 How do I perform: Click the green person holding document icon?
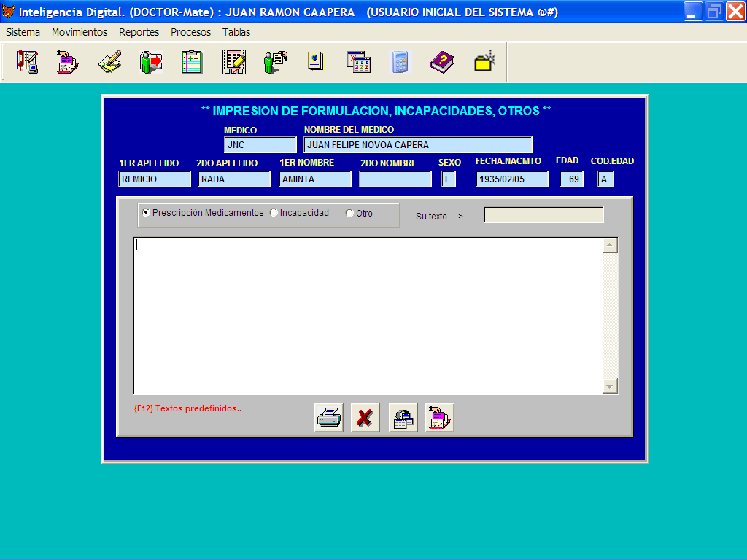coord(275,62)
